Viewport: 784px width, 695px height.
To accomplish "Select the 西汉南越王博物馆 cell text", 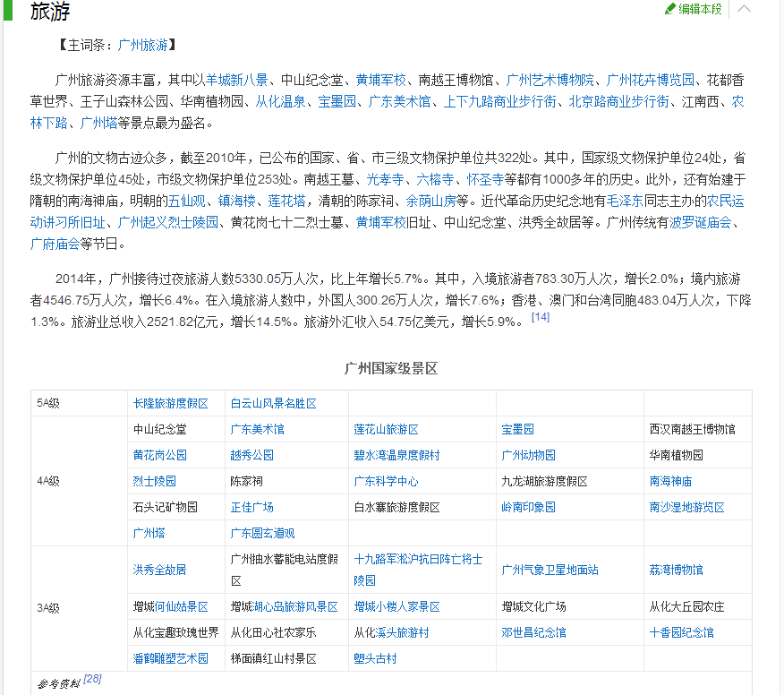I will [693, 430].
